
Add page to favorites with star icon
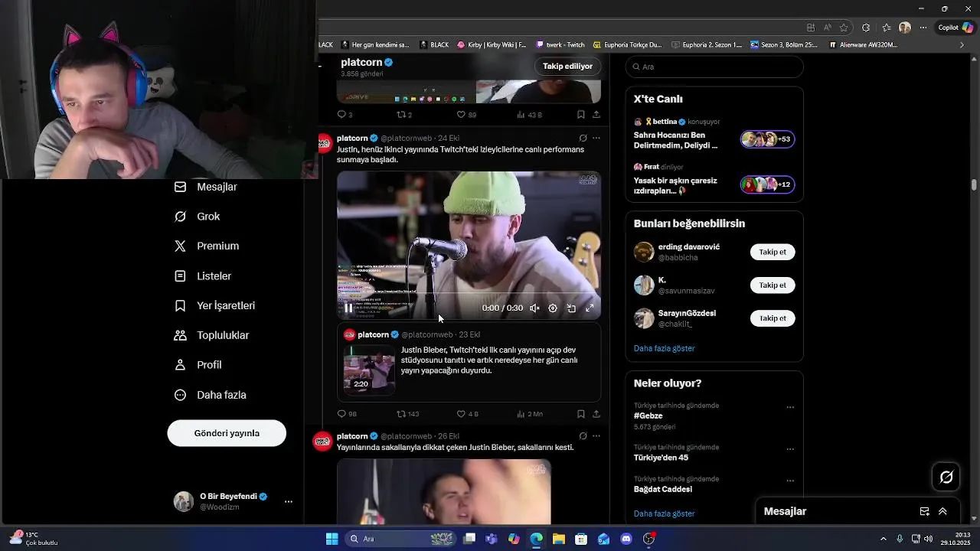click(844, 28)
